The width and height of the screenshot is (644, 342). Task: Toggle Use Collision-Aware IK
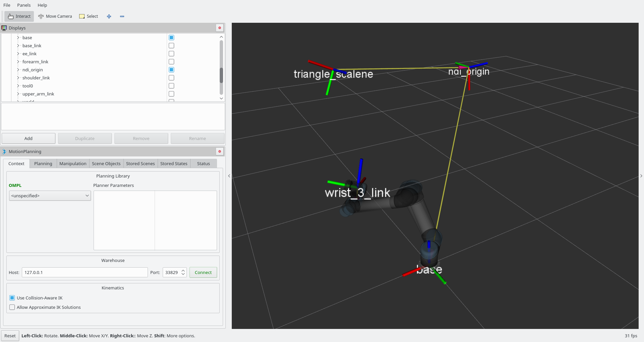[x=12, y=298]
